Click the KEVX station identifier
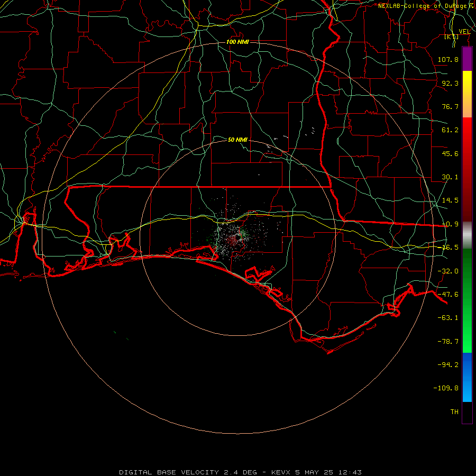Image resolution: width=476 pixels, height=476 pixels. [281, 472]
